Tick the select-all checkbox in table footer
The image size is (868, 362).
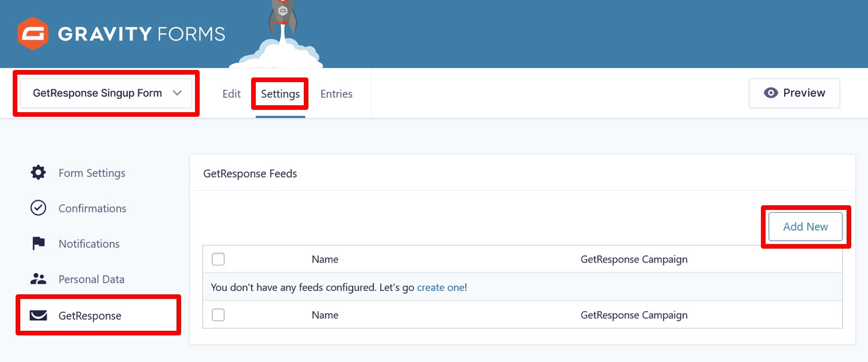[x=218, y=315]
